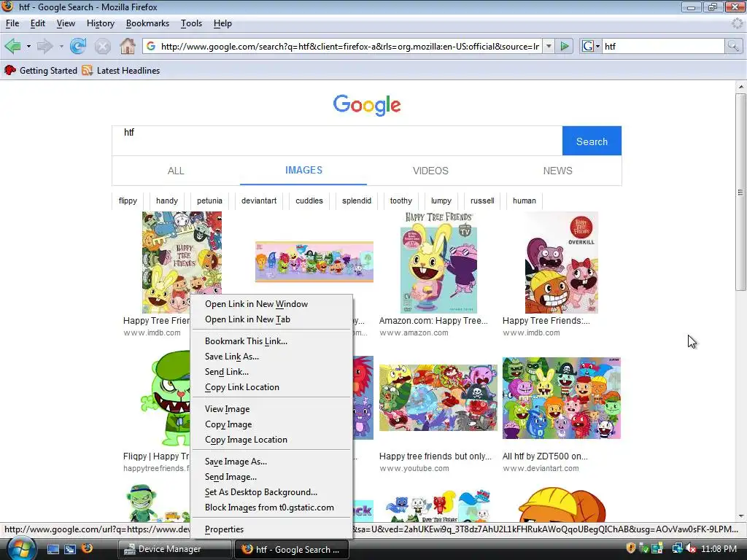Choose Save Image As

(271, 461)
